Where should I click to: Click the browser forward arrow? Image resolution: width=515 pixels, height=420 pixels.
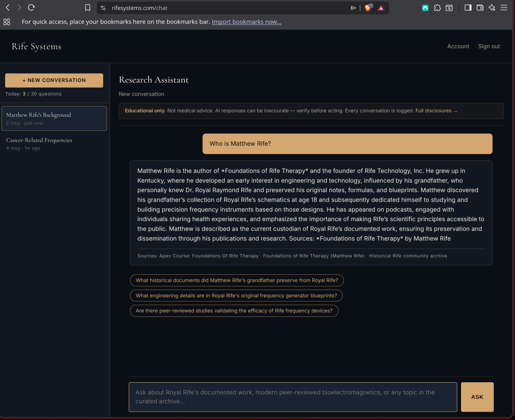(x=19, y=8)
